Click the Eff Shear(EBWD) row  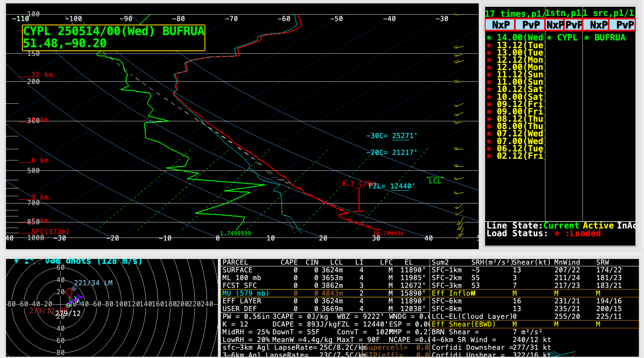[534, 324]
